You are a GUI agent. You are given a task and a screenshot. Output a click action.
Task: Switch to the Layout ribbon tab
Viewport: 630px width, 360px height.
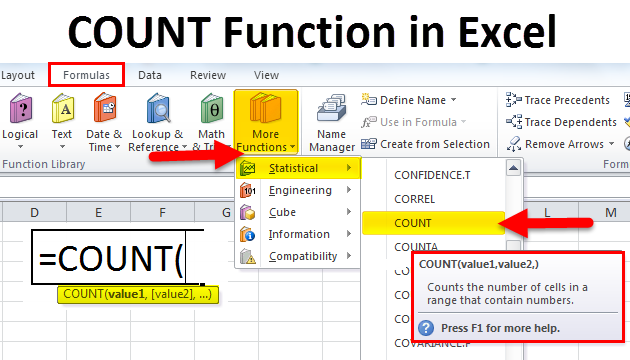[x=18, y=75]
